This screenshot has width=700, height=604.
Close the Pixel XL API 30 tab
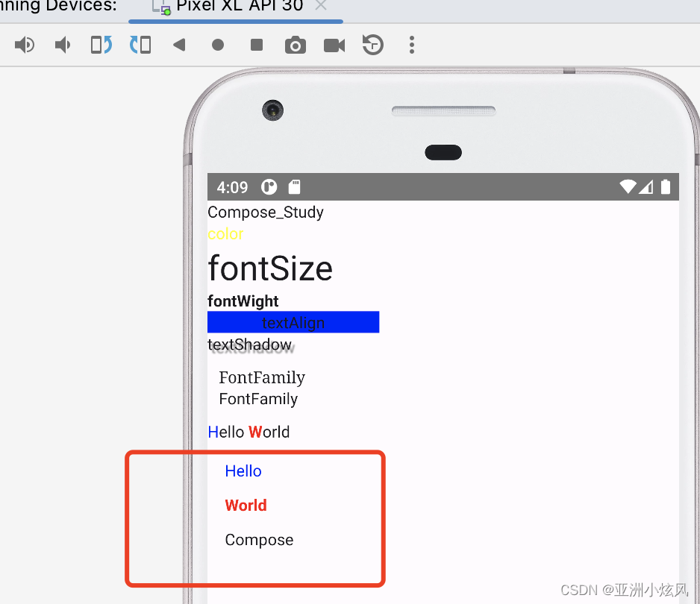coord(321,6)
